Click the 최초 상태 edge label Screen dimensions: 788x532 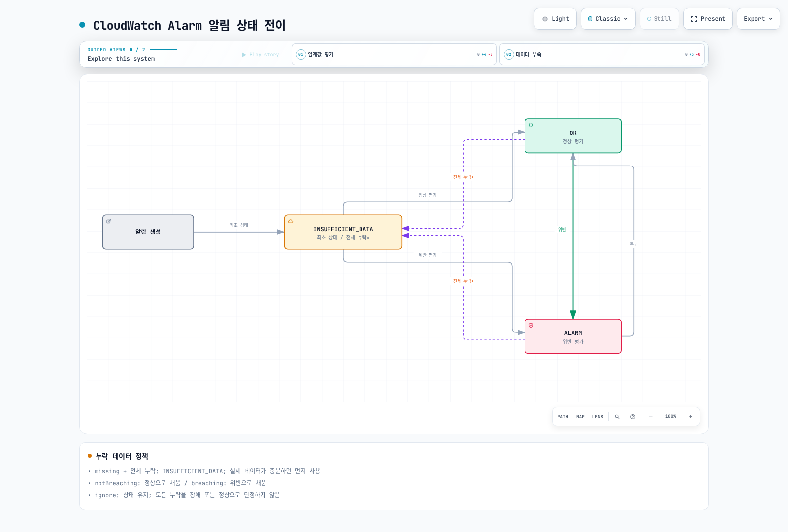pos(239,225)
